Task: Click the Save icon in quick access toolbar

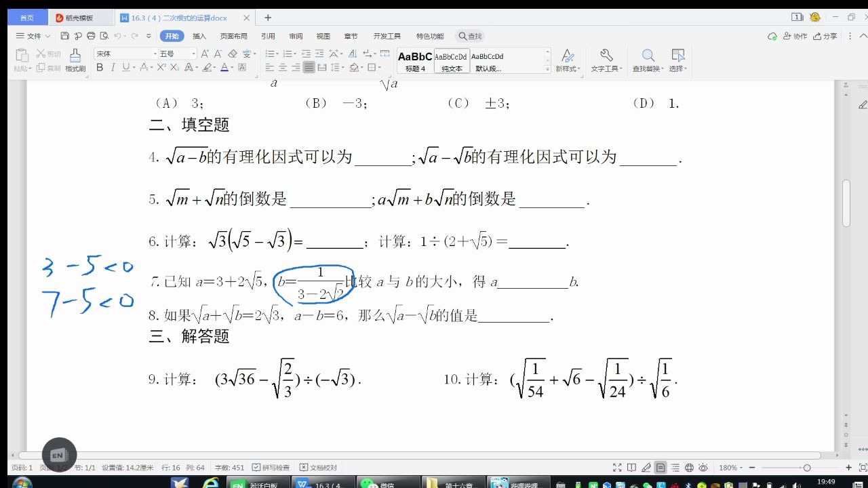Action: tap(64, 36)
